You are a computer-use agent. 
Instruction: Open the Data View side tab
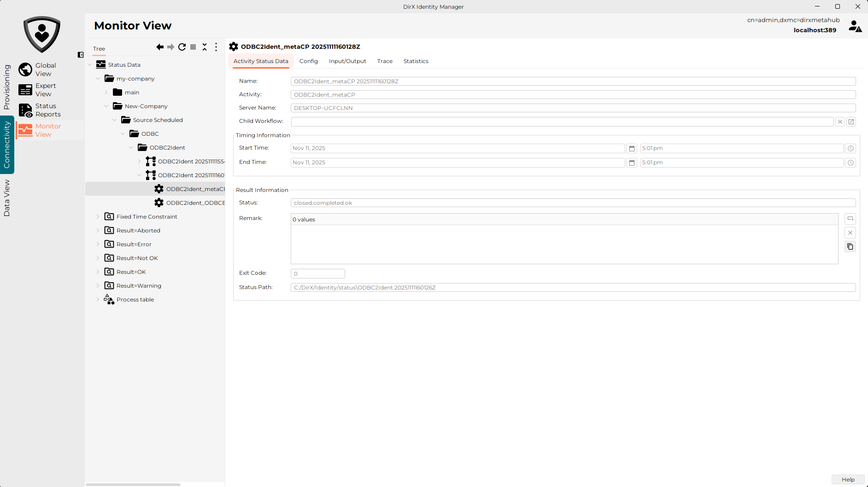pos(6,198)
